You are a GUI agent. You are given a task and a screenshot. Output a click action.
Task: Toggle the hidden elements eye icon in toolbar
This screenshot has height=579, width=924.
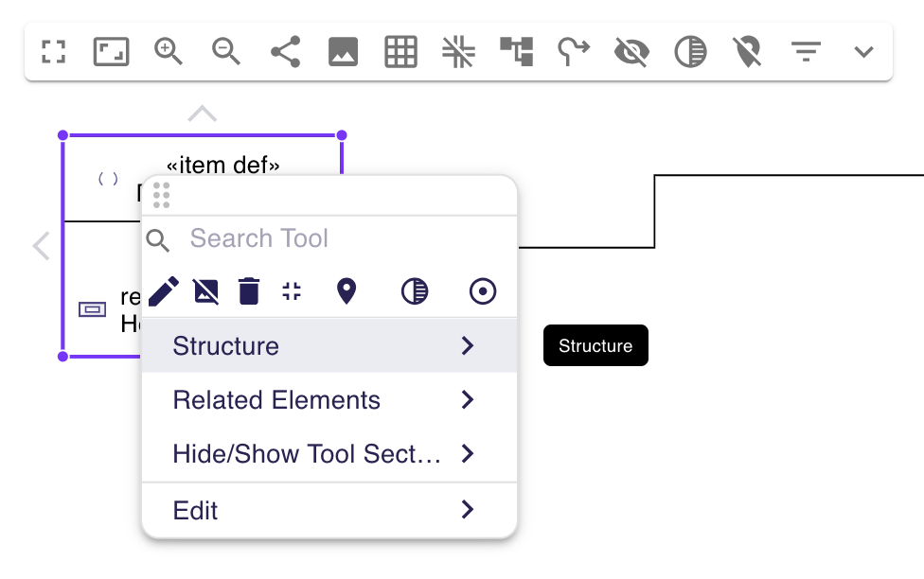[631, 52]
